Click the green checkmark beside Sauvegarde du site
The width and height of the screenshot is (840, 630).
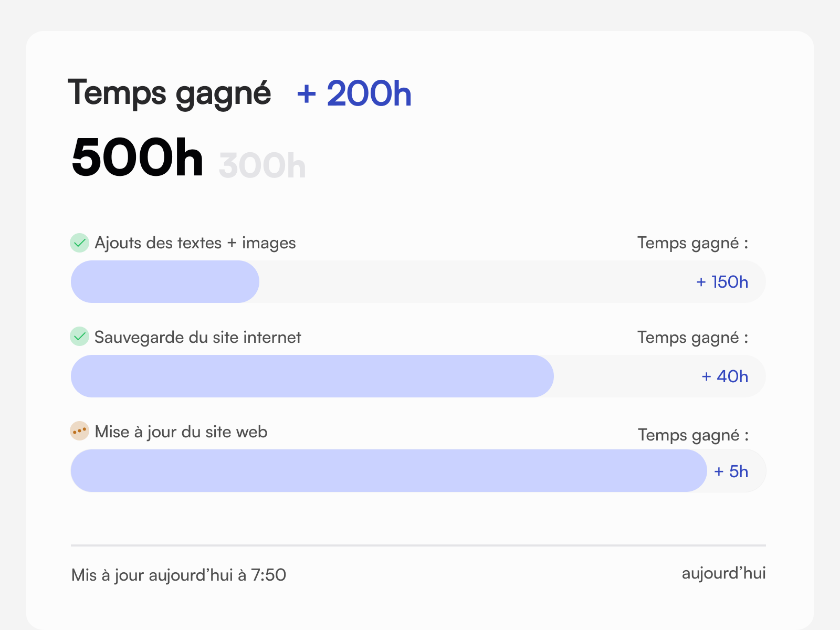coord(79,338)
